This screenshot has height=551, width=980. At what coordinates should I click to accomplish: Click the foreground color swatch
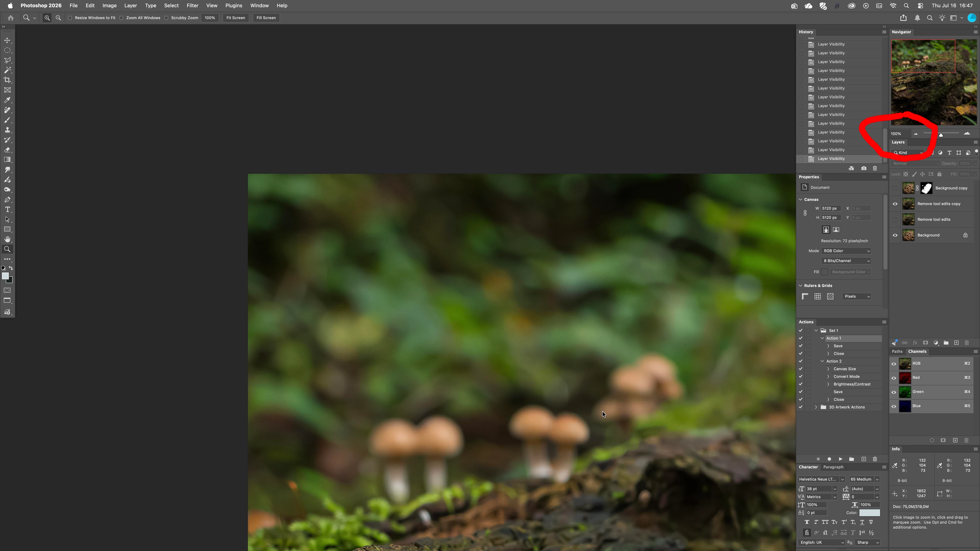[5, 276]
